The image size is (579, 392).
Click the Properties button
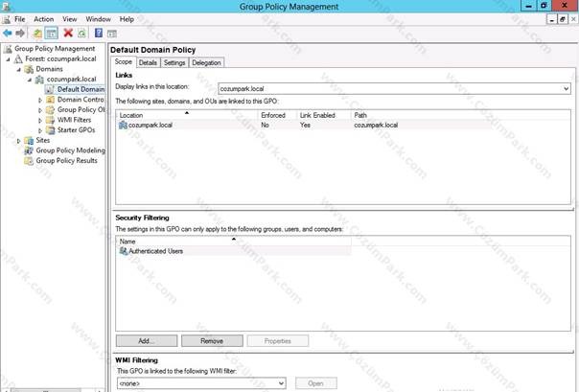click(x=278, y=340)
